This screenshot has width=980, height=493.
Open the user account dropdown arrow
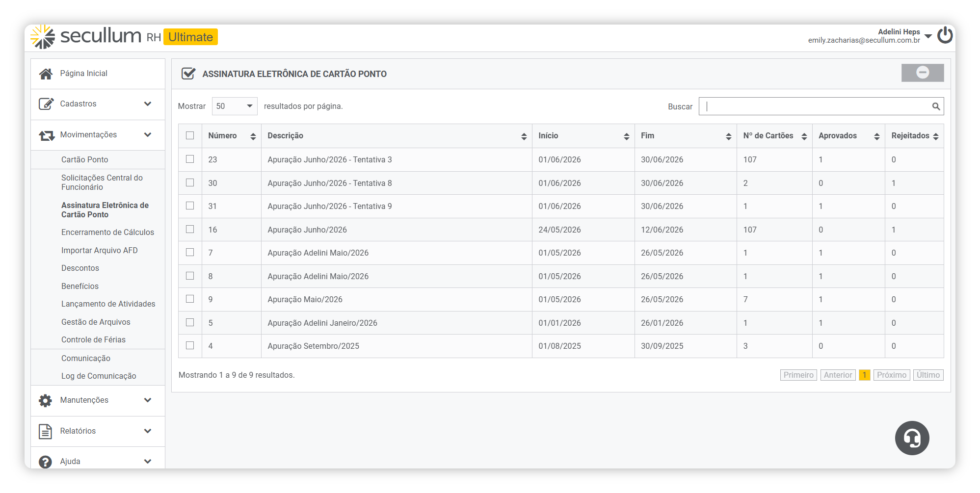click(928, 36)
